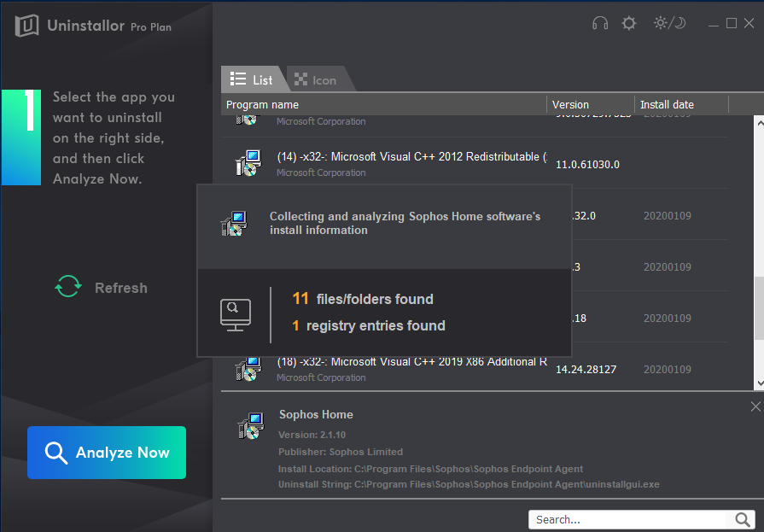This screenshot has width=764, height=532.
Task: Open support via headphones icon
Action: tap(600, 23)
